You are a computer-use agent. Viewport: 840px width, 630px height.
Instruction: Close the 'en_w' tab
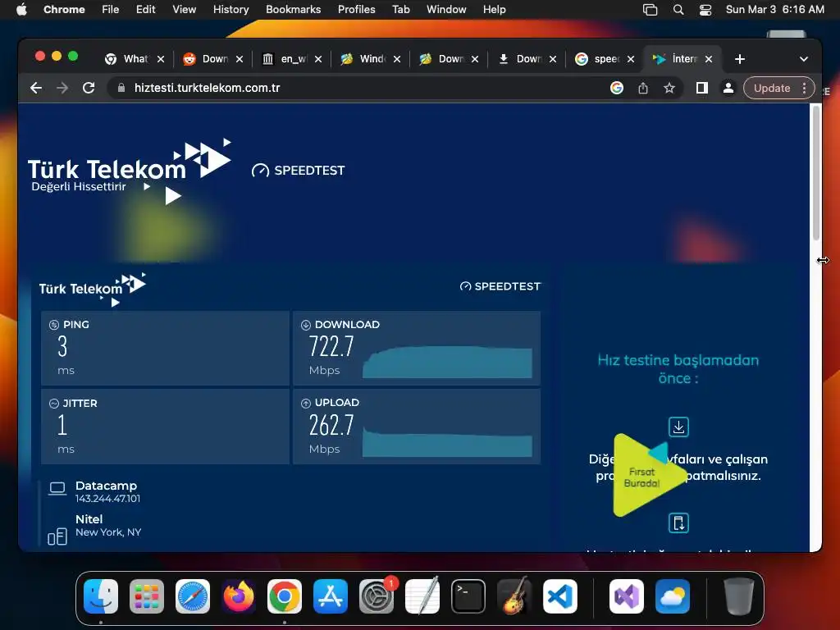pos(318,59)
